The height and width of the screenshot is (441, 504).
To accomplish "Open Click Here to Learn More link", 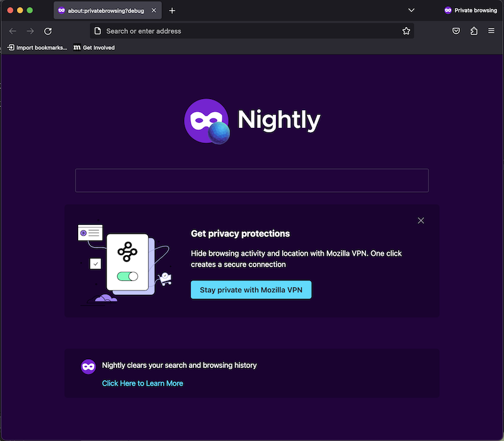I will point(142,383).
